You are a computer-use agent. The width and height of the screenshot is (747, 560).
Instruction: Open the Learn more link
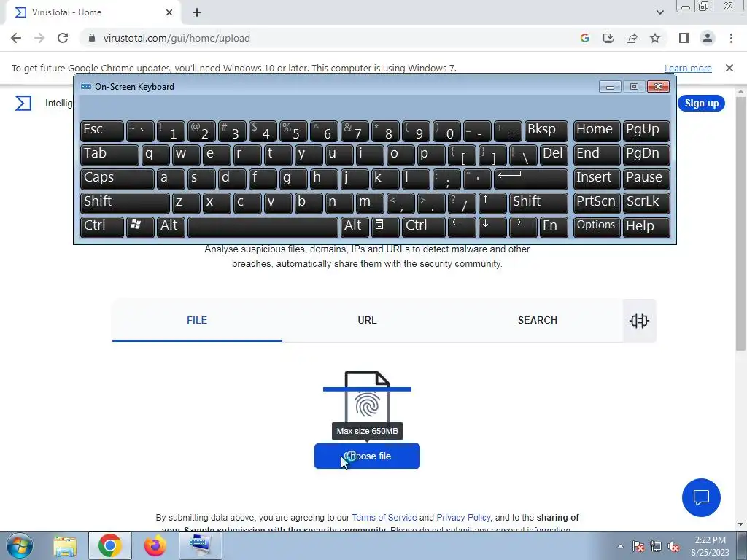pyautogui.click(x=688, y=69)
